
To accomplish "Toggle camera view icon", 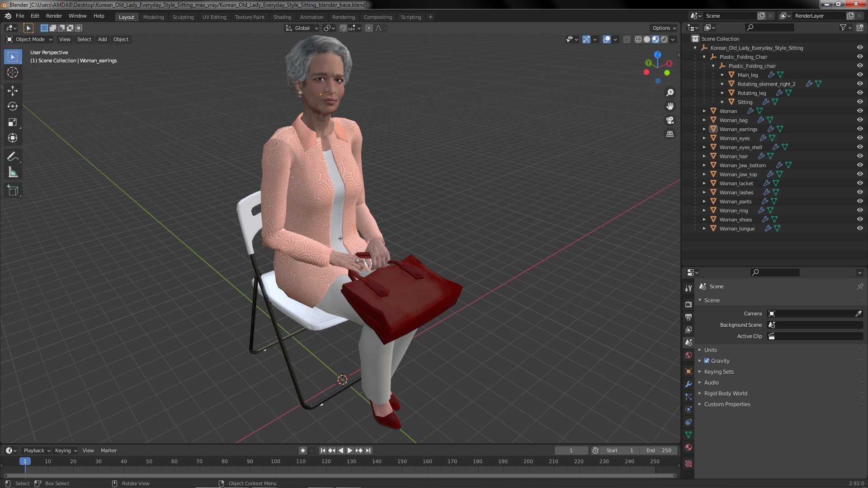I will [670, 120].
